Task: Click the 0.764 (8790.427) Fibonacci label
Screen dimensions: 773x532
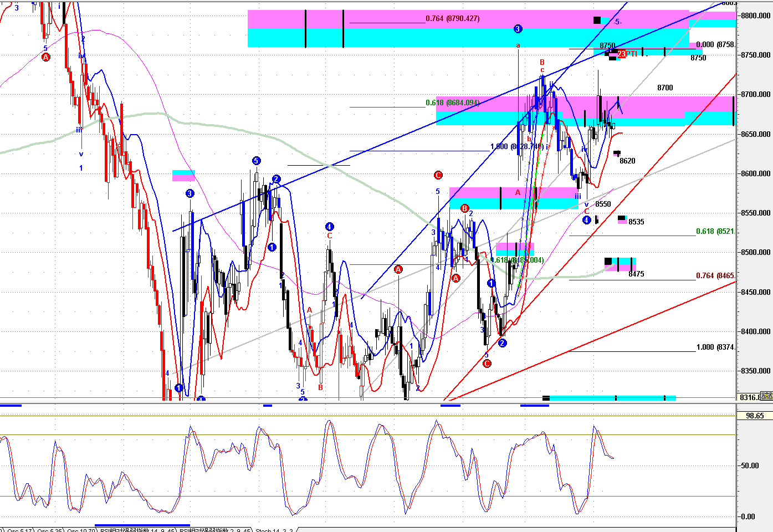Action: 453,19
